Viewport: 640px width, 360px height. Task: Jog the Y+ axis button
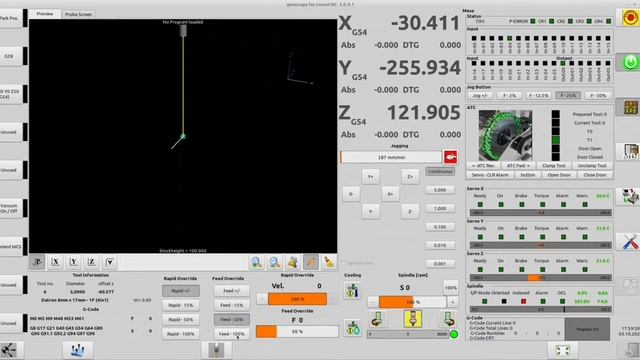tap(371, 176)
